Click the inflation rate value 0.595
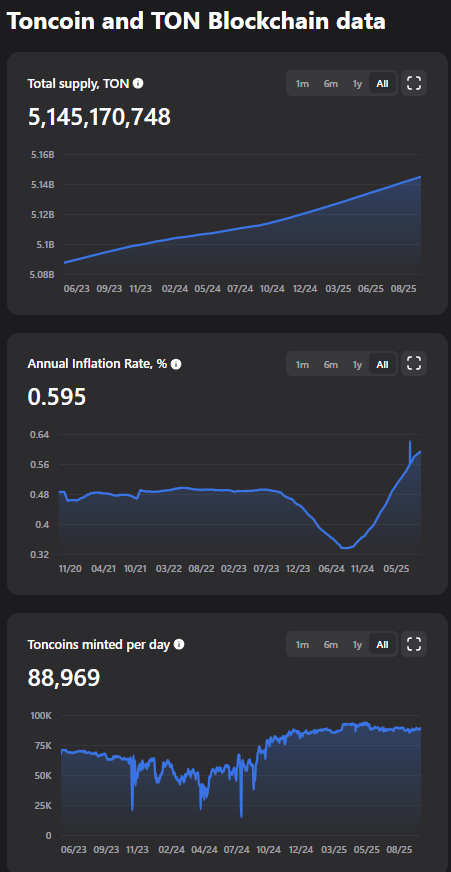 click(57, 397)
